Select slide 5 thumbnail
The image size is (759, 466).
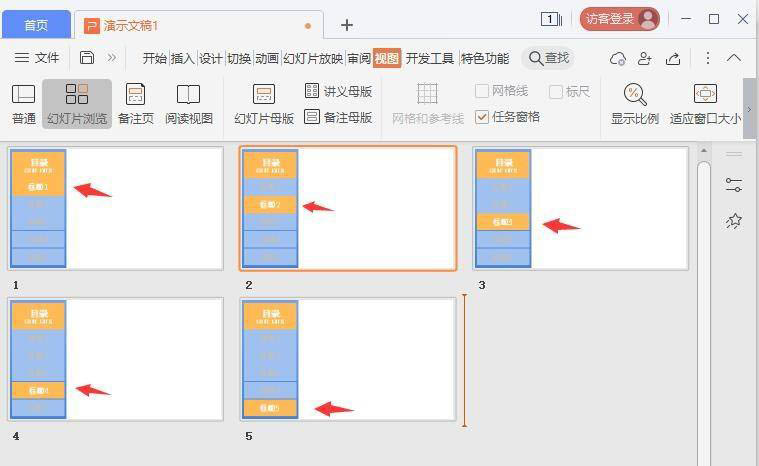click(x=348, y=359)
